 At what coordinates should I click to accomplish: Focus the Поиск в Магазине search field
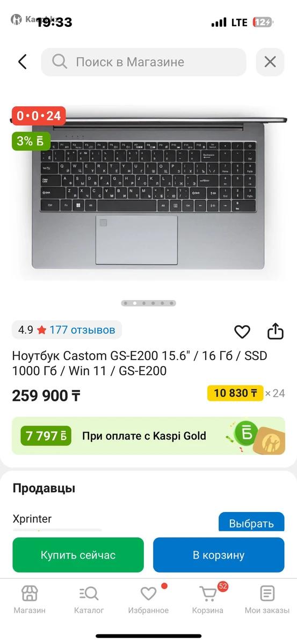143,62
